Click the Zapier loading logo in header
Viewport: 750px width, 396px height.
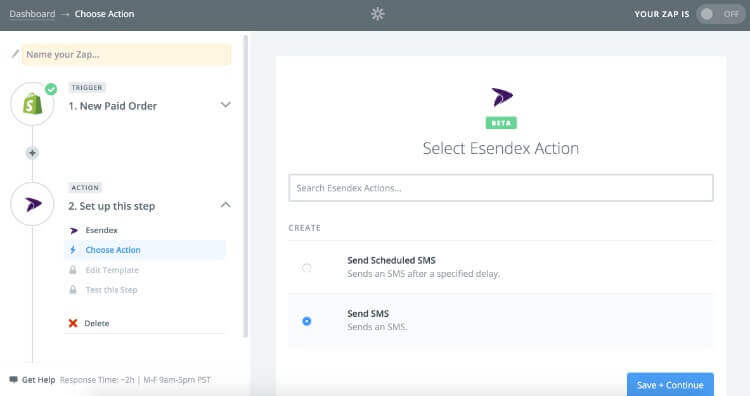coord(377,14)
